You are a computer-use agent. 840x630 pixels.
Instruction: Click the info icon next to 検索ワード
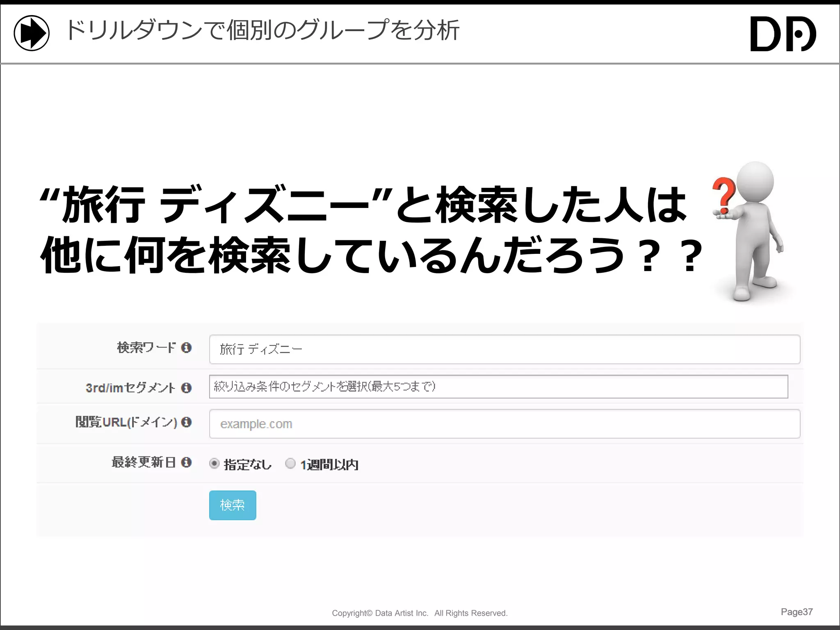coord(186,348)
